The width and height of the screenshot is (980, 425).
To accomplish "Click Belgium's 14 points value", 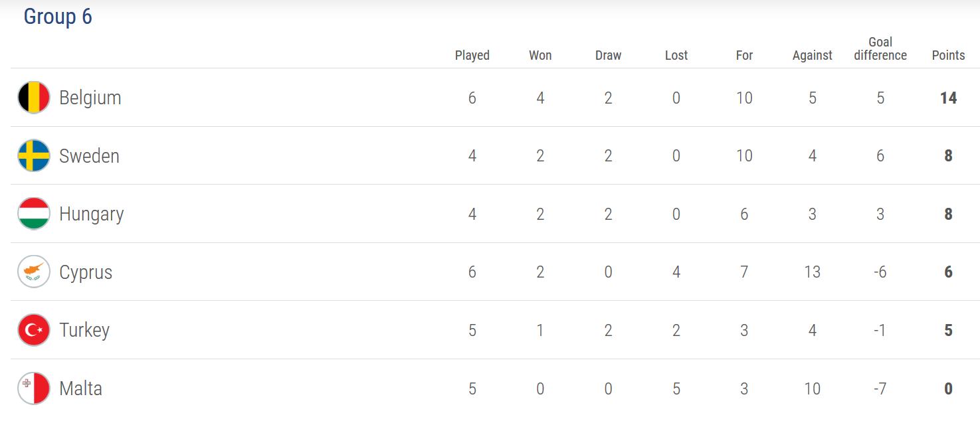I will 948,98.
